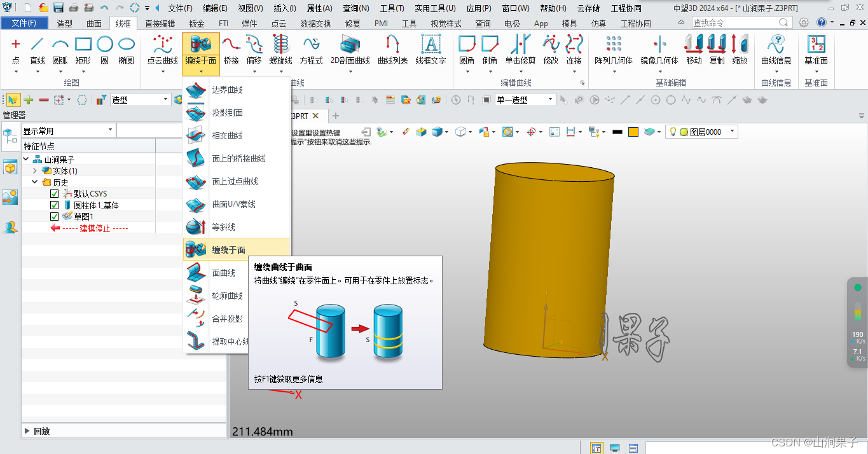This screenshot has height=454, width=868.
Task: Click the 方程式 equation curve tool
Action: pyautogui.click(x=311, y=50)
